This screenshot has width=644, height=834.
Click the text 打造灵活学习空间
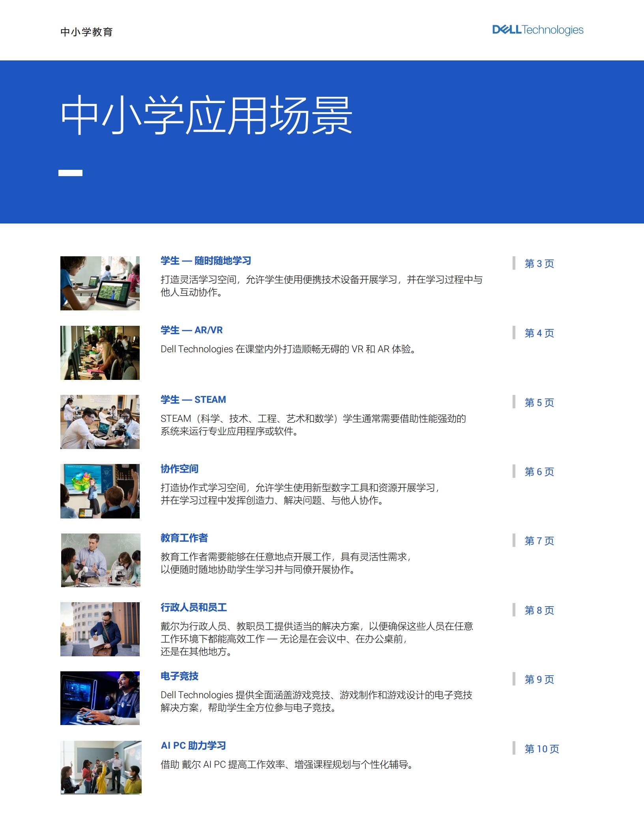pos(198,280)
